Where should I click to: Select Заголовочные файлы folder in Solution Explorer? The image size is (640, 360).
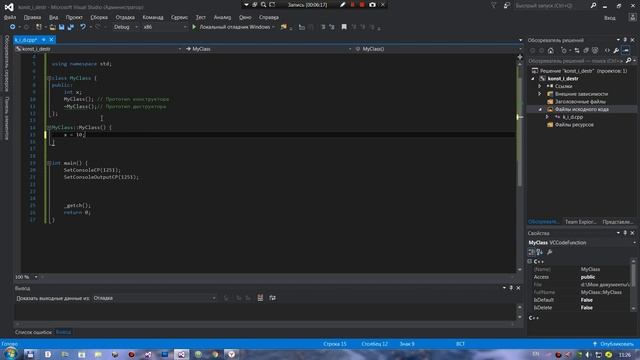[x=580, y=102]
